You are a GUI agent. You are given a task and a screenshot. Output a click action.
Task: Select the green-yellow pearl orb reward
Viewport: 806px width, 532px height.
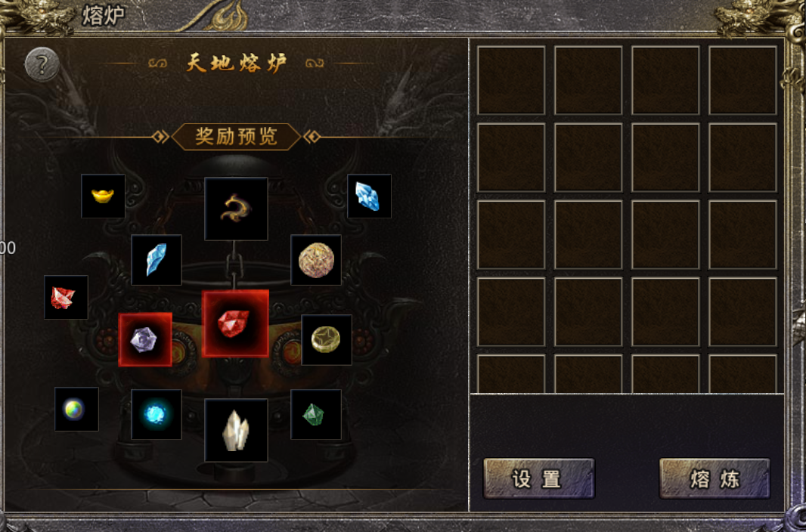click(x=76, y=410)
